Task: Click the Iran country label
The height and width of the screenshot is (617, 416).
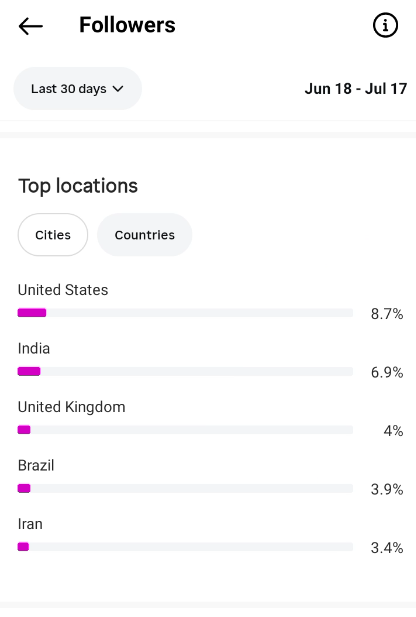Action: (30, 524)
